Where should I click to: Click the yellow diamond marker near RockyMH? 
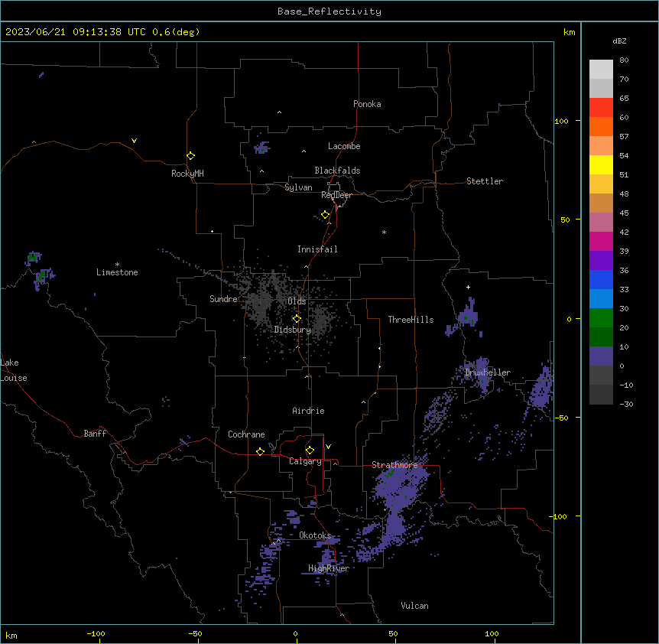pyautogui.click(x=191, y=156)
